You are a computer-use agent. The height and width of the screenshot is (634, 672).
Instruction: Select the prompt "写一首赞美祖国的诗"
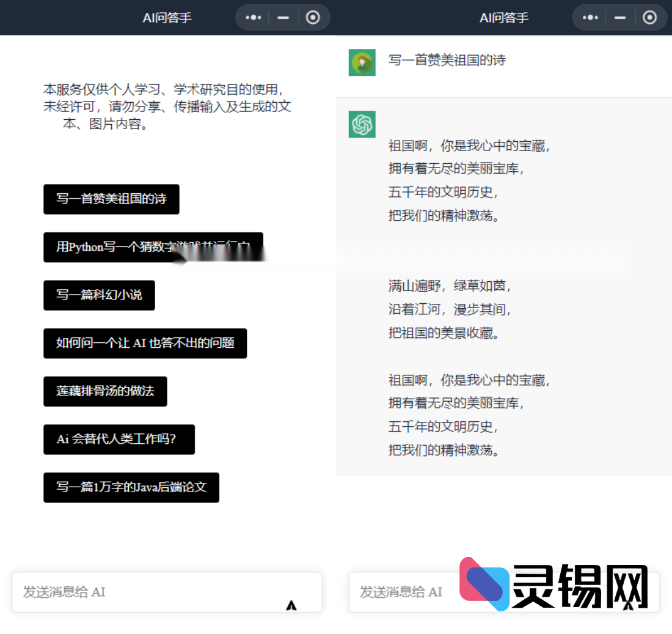pyautogui.click(x=111, y=199)
